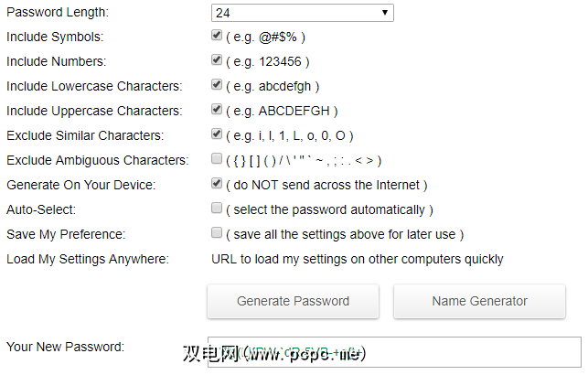Click the 'Password Length:' label text
The width and height of the screenshot is (588, 375).
tap(57, 13)
